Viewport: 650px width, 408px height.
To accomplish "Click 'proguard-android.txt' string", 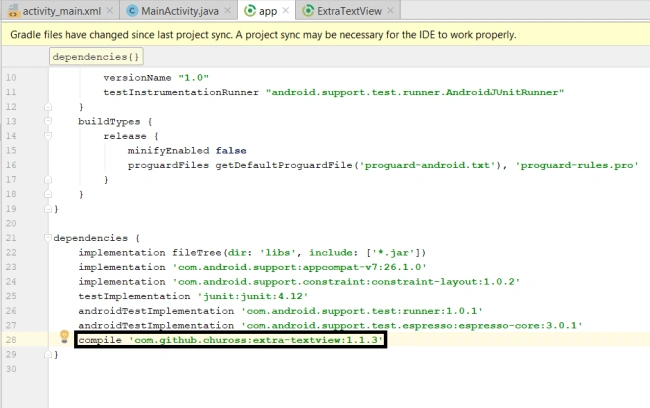I will coord(427,165).
